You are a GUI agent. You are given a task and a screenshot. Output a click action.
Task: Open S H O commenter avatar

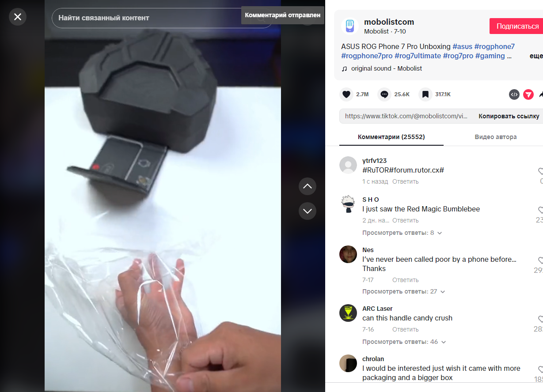[x=348, y=204]
